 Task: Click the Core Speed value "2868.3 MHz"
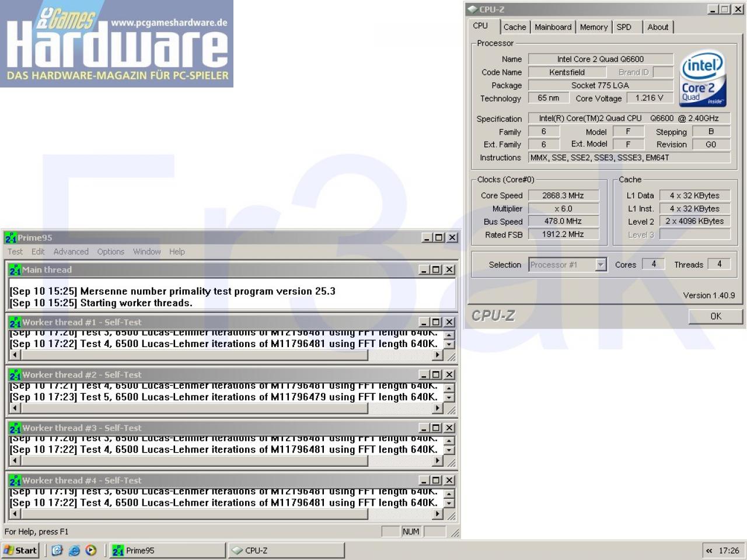click(x=563, y=195)
